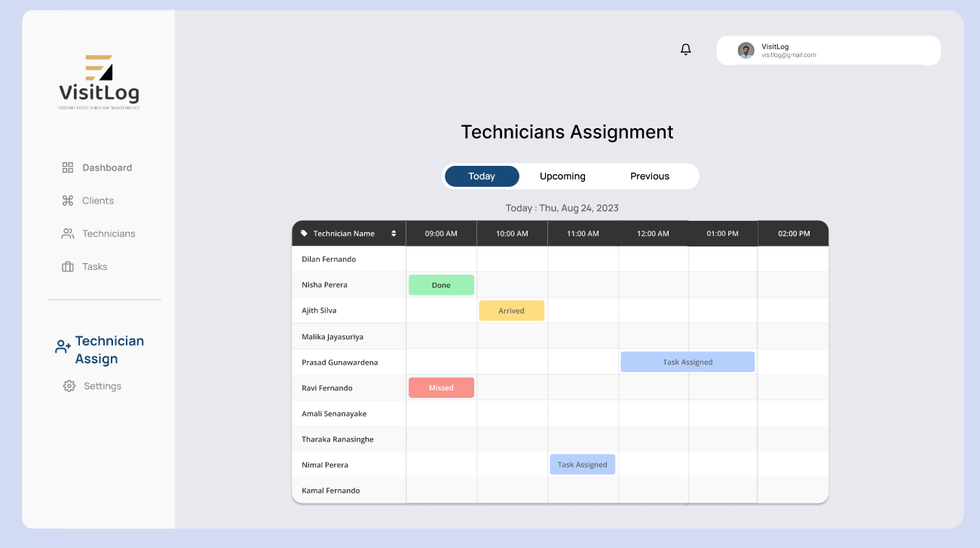The image size is (980, 548).
Task: Select technician Kamal Fernando
Action: 330,491
